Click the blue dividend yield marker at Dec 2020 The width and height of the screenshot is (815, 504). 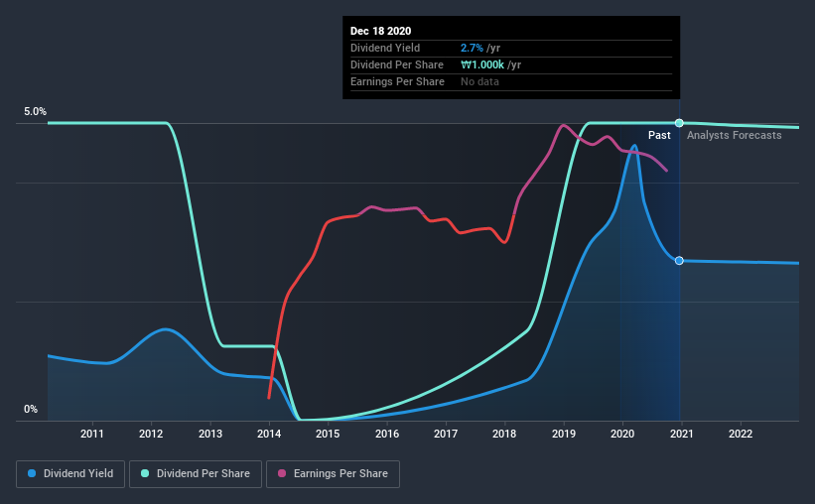[679, 261]
